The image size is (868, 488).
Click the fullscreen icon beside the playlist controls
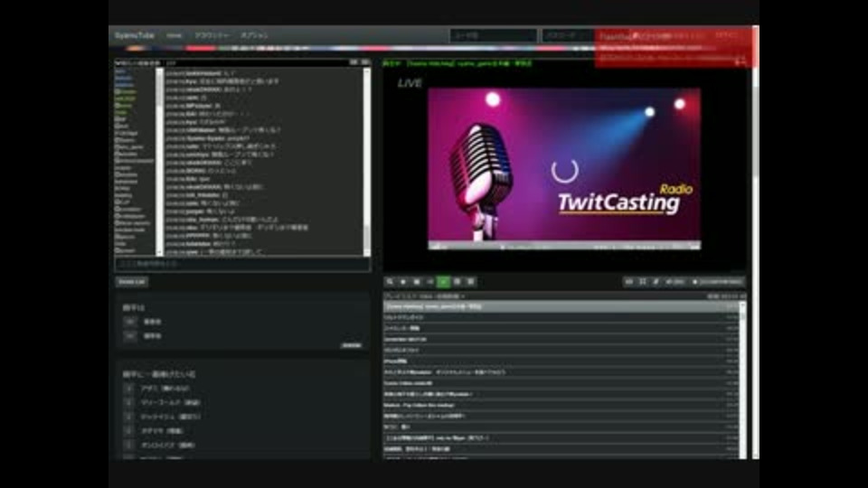(643, 282)
